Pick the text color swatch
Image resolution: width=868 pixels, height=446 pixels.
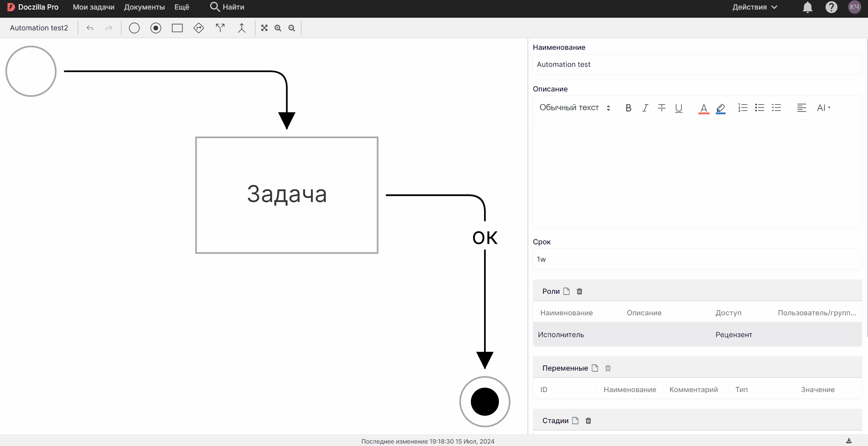tap(704, 108)
